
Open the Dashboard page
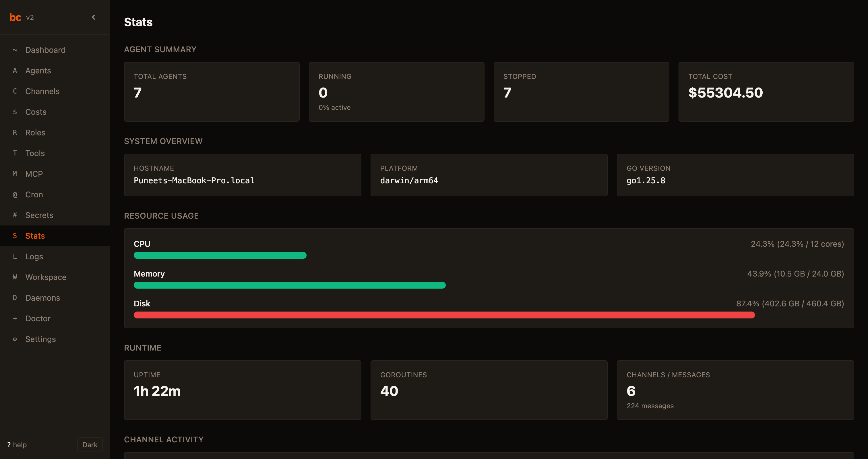click(55, 50)
